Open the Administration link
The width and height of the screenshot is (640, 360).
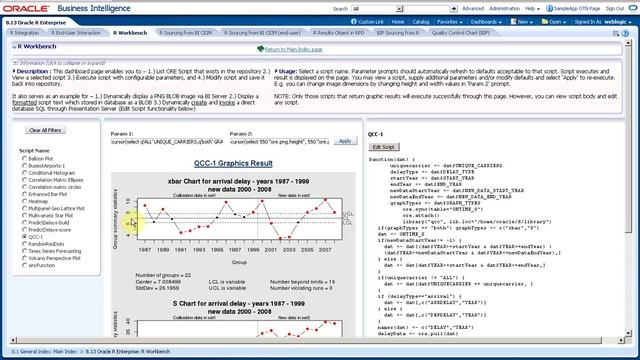[x=504, y=9]
